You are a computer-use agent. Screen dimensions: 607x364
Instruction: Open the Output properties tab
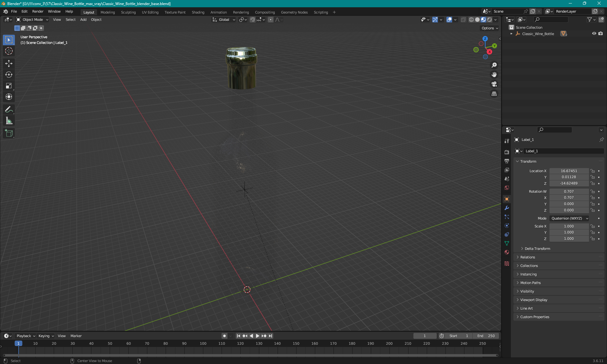(x=507, y=161)
